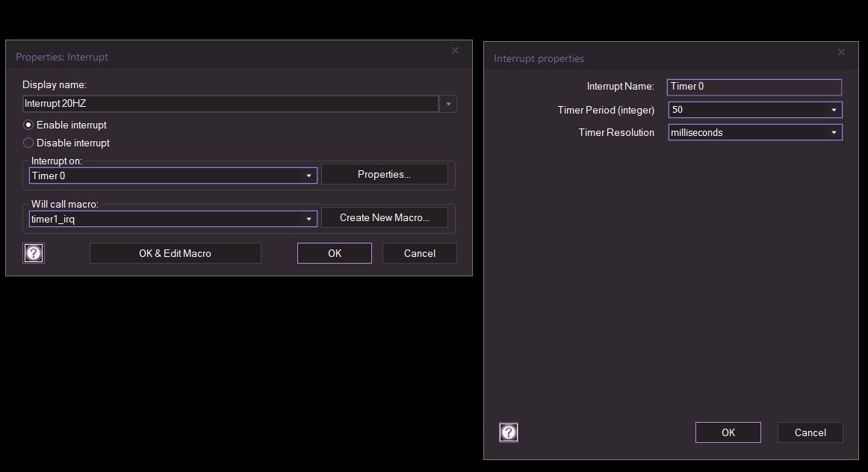Click OK & Edit Macro button
Viewport: 868px width, 472px height.
(175, 253)
